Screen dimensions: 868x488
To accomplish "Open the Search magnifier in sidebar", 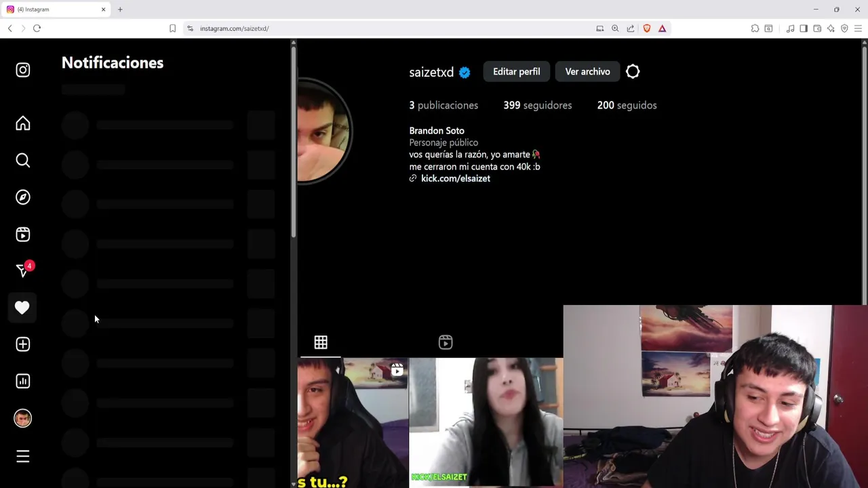I will 23,160.
